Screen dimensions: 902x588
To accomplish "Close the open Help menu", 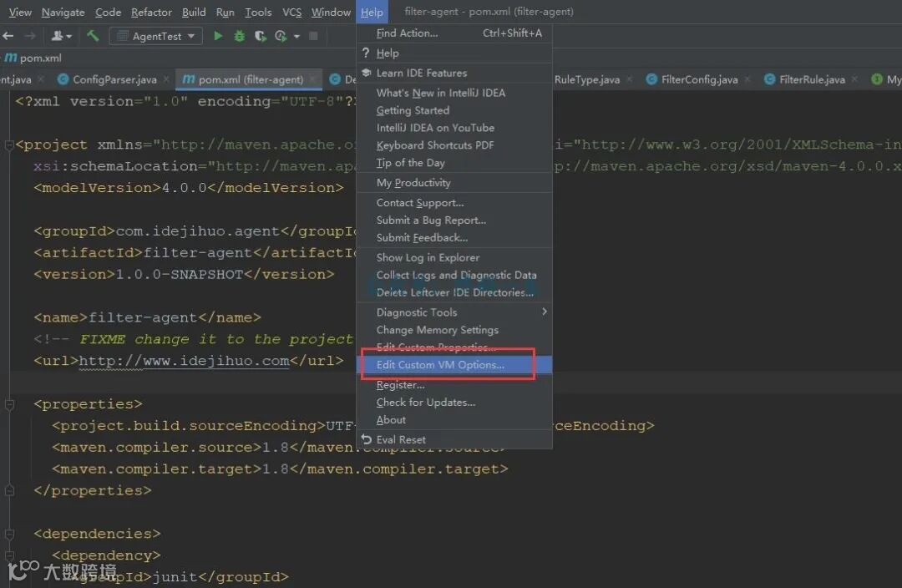I will (x=372, y=12).
